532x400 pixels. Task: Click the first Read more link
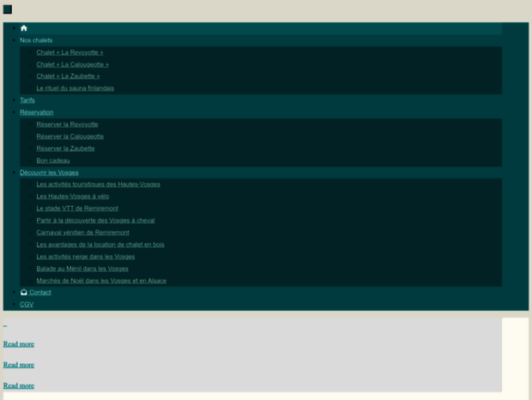pyautogui.click(x=19, y=344)
